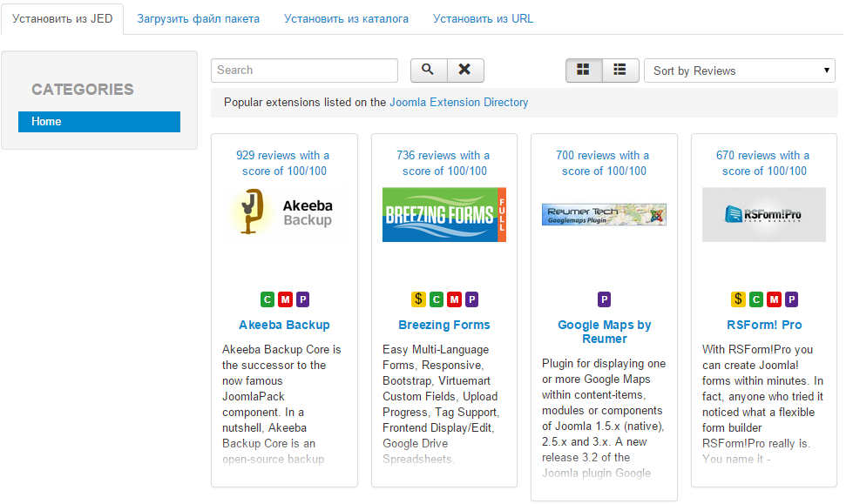The image size is (853, 504).
Task: Open 736 reviews link for Breezing Forms
Action: 444,163
